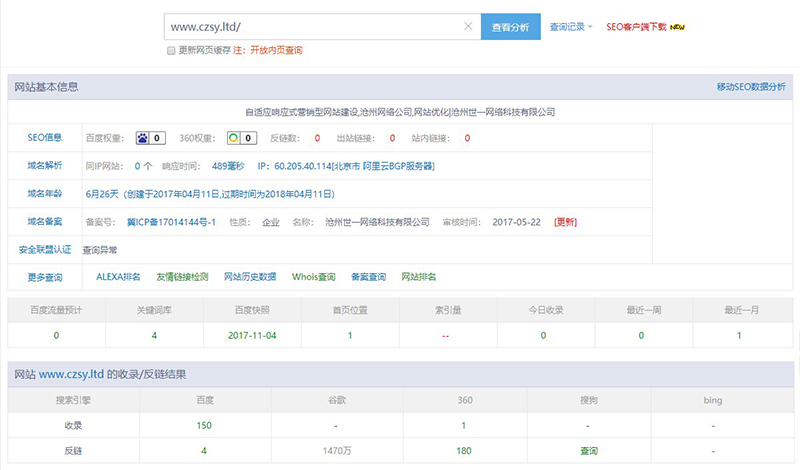Click the red 更新 link
800x470 pixels.
coord(565,222)
